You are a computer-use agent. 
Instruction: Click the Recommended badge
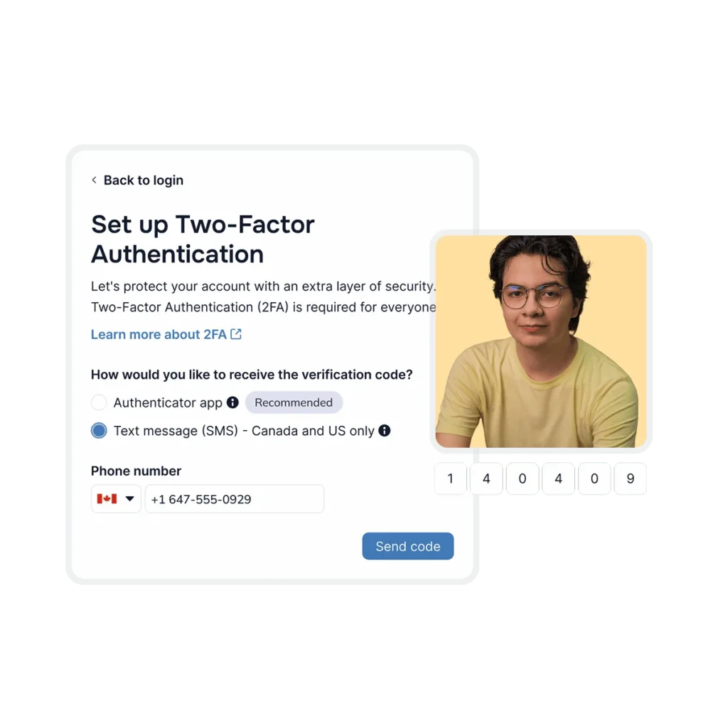[x=294, y=402]
